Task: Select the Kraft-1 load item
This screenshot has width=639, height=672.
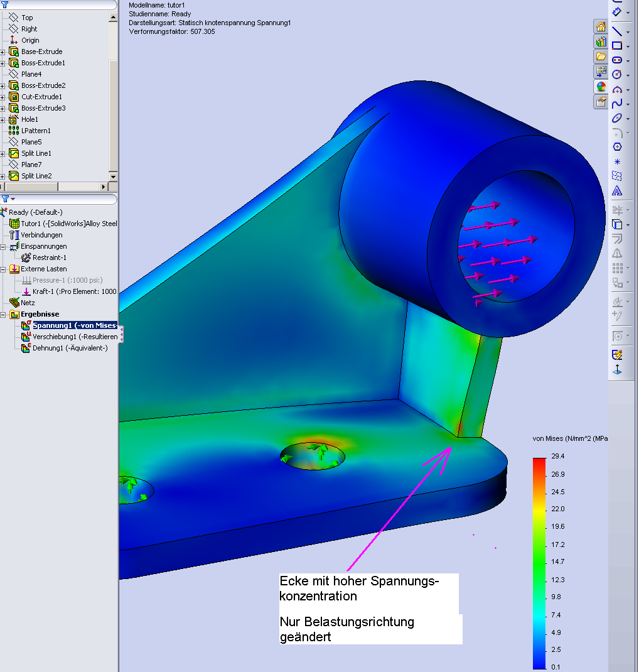Action: 74,291
